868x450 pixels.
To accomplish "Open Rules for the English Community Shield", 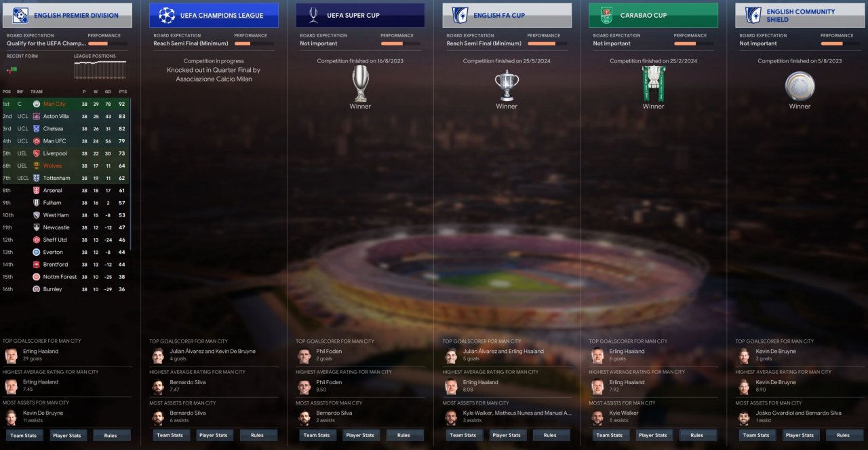I will pos(843,435).
